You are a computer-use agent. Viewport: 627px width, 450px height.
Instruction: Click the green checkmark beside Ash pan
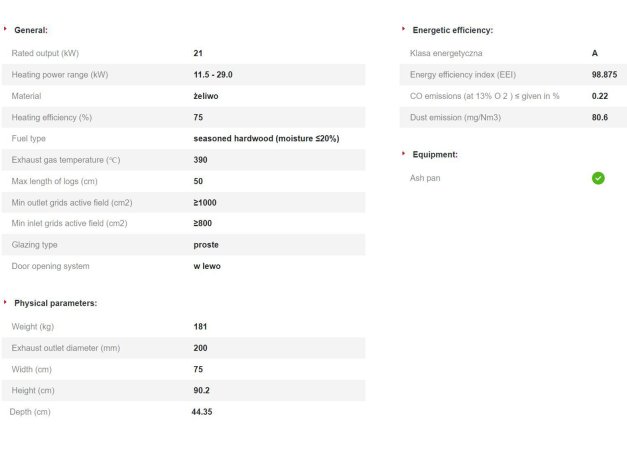point(598,178)
